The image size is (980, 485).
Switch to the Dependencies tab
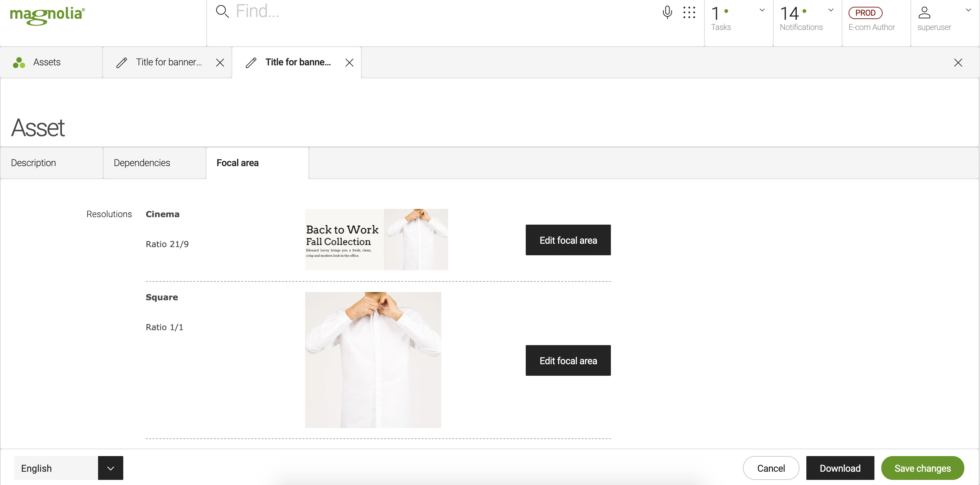pyautogui.click(x=142, y=163)
